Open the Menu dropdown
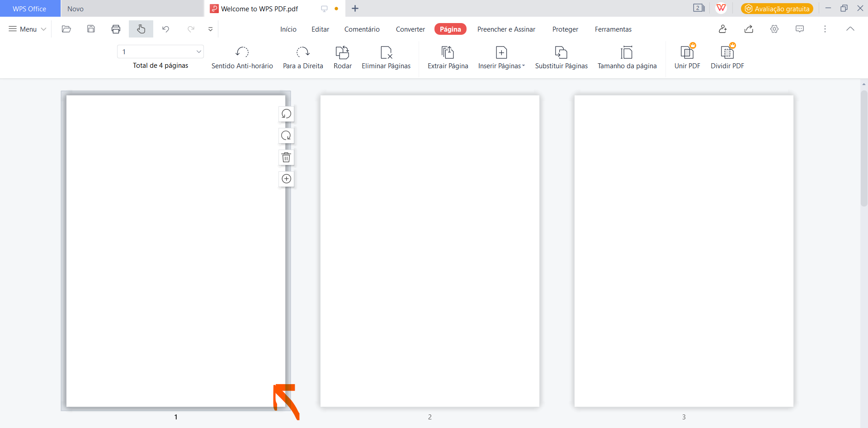 [28, 29]
